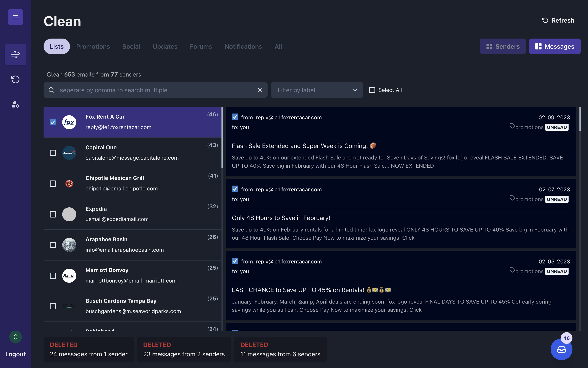Switch to Messages view
Viewport: 588px width, 368px height.
(x=555, y=46)
